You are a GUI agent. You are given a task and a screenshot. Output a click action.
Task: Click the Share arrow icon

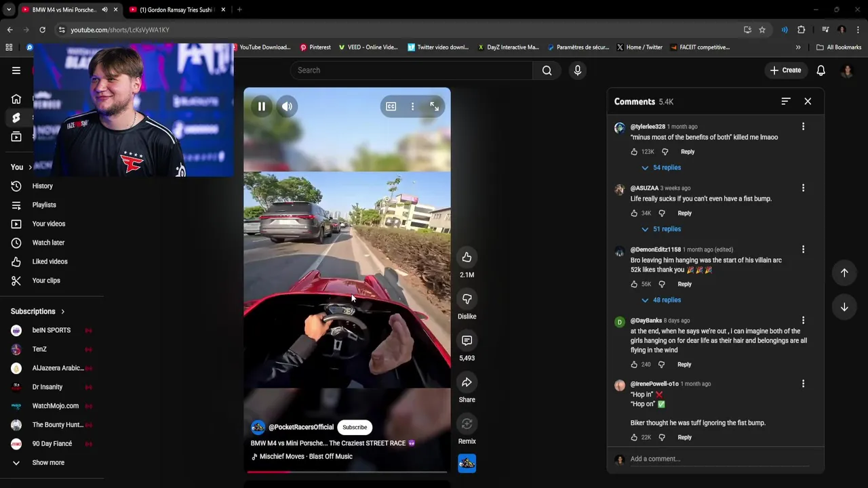click(467, 382)
